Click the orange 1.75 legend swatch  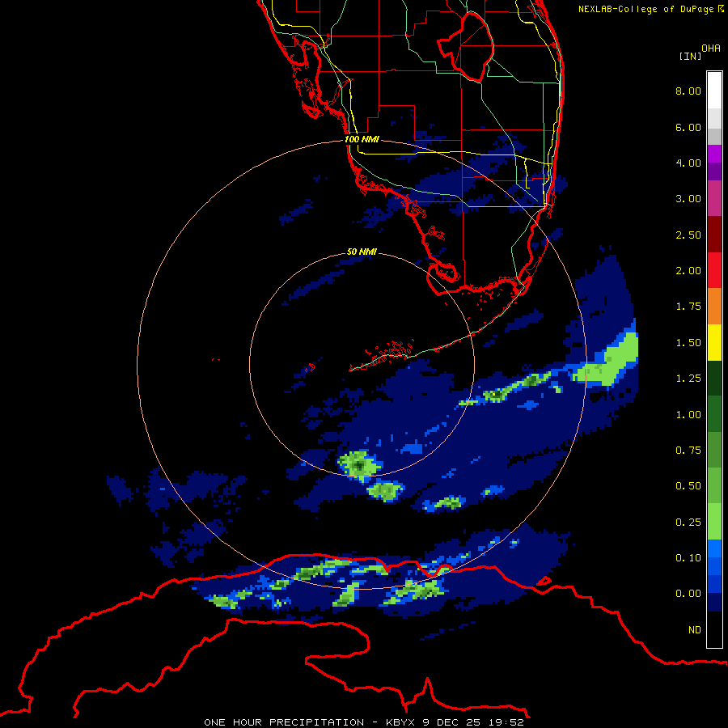pyautogui.click(x=714, y=306)
